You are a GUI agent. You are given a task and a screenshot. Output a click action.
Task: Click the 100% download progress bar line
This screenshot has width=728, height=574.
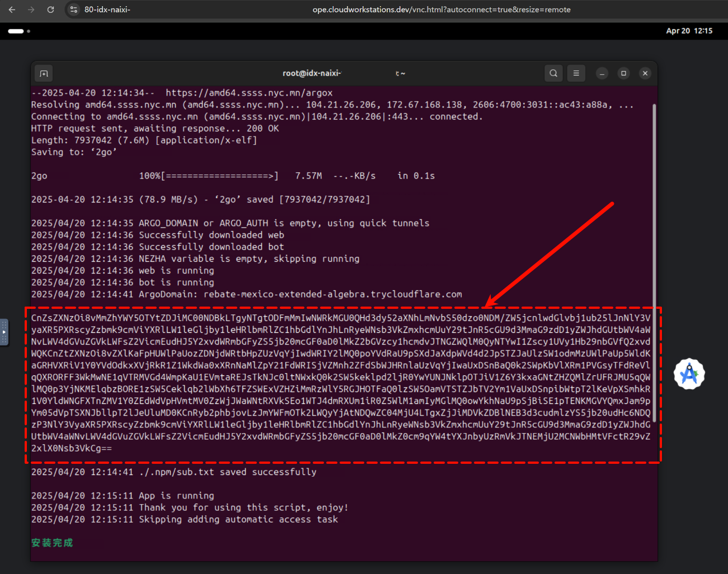click(x=233, y=176)
